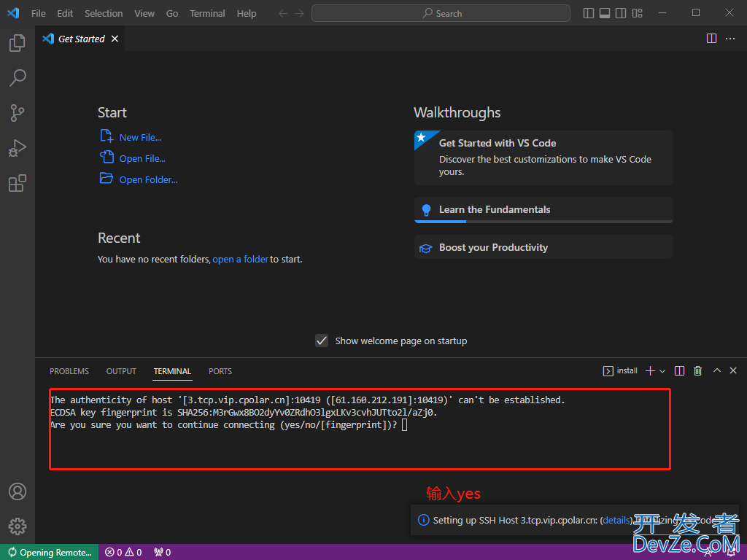This screenshot has height=560, width=747.
Task: Open the View menu
Action: coord(144,13)
